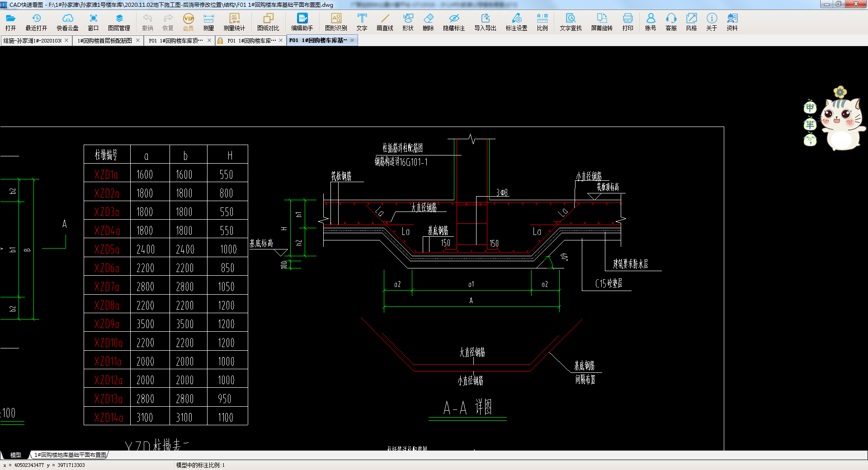Open the VIP member button
Image resolution: width=868 pixels, height=470 pixels.
[188, 22]
